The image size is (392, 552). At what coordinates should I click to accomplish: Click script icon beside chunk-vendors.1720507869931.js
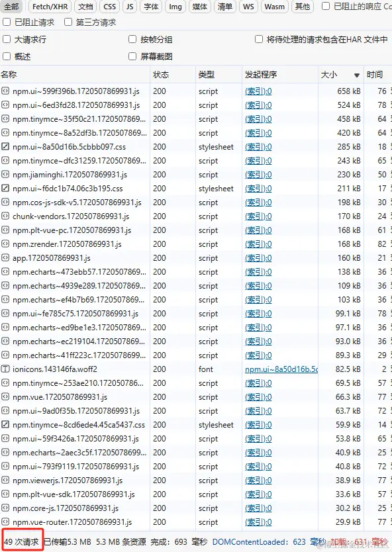(5, 216)
